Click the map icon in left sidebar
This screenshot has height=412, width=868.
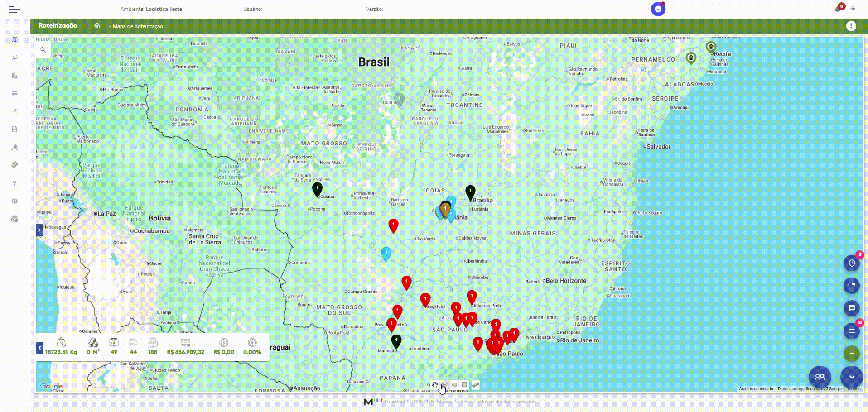click(x=14, y=40)
